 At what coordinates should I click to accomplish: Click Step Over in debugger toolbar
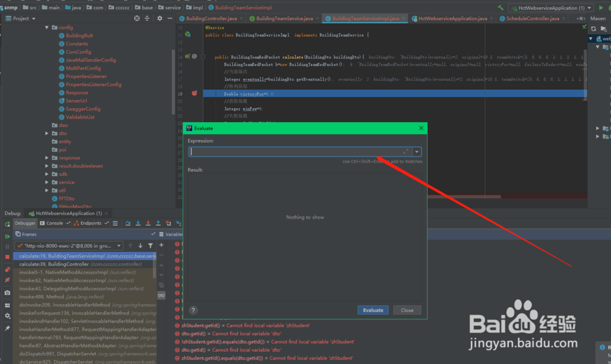(x=128, y=223)
